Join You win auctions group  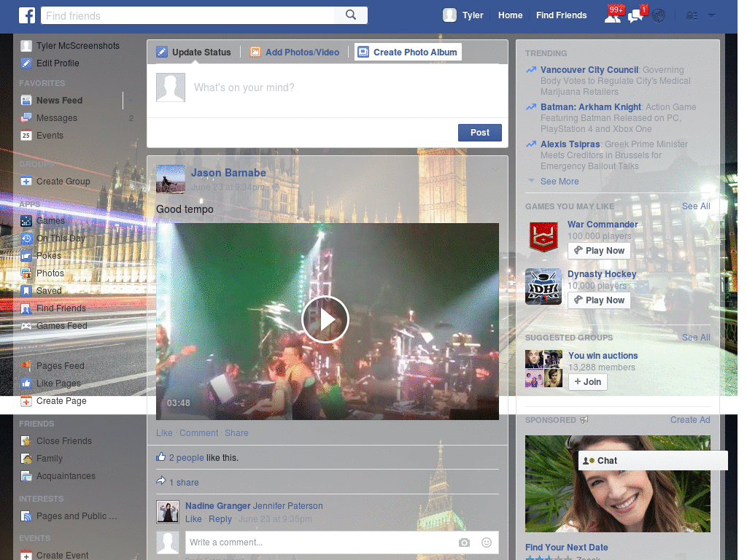(587, 382)
